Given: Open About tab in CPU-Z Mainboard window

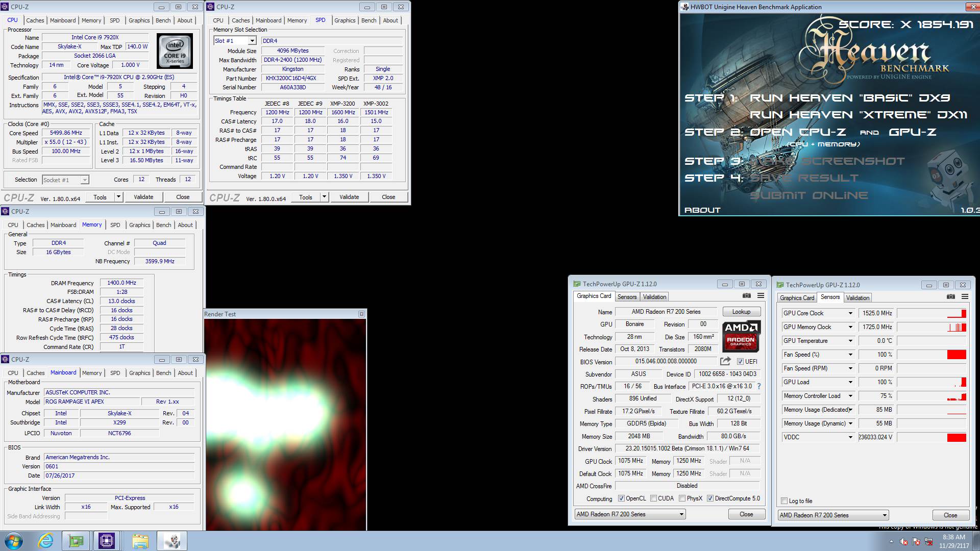Looking at the screenshot, I should tap(185, 373).
